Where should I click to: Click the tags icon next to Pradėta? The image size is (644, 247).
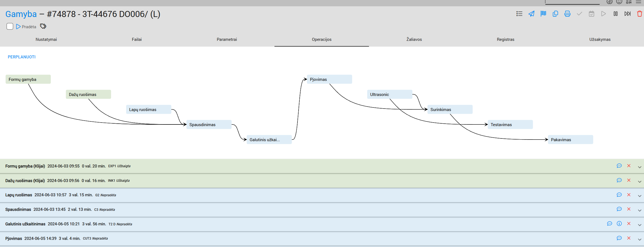click(43, 26)
